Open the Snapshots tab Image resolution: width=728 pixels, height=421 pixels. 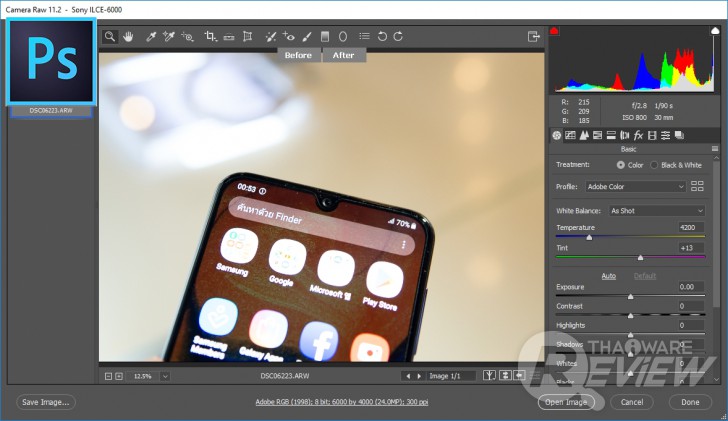(679, 136)
